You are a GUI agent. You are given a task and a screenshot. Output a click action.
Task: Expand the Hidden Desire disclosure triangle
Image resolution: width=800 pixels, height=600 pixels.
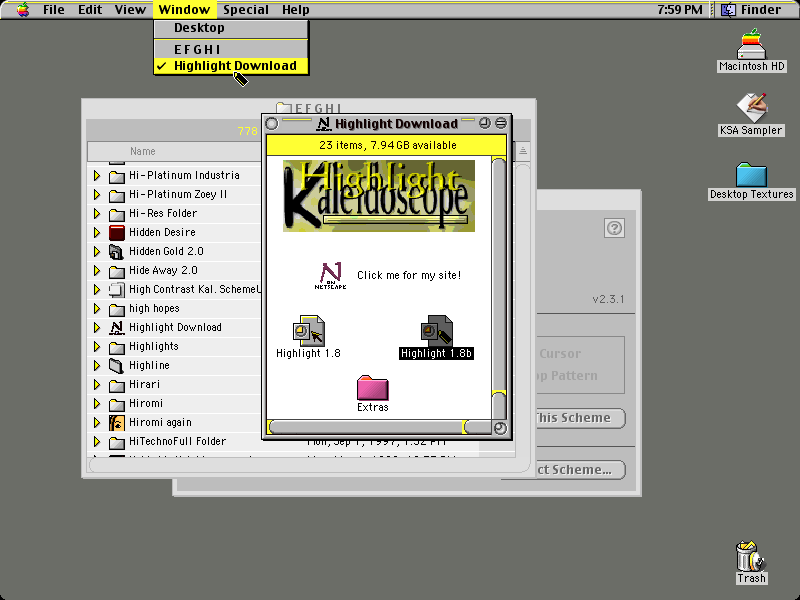(x=97, y=233)
